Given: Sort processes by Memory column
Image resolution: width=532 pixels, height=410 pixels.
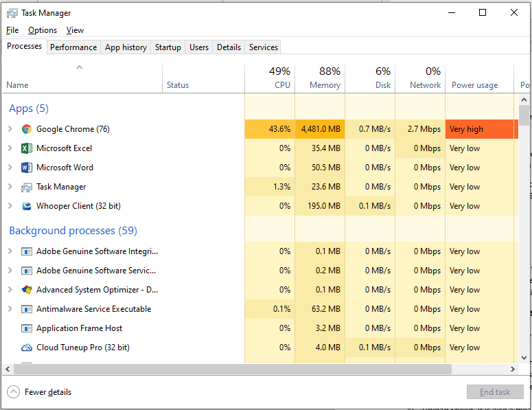Looking at the screenshot, I should coord(320,79).
